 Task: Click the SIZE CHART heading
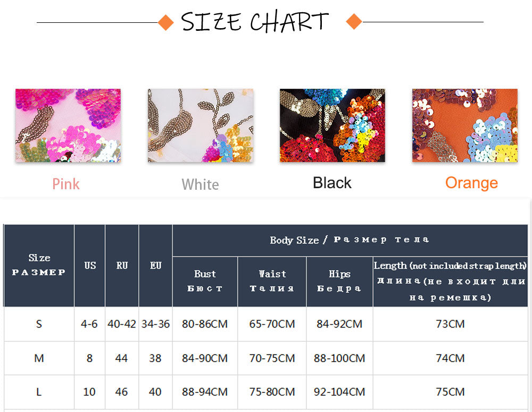255,22
